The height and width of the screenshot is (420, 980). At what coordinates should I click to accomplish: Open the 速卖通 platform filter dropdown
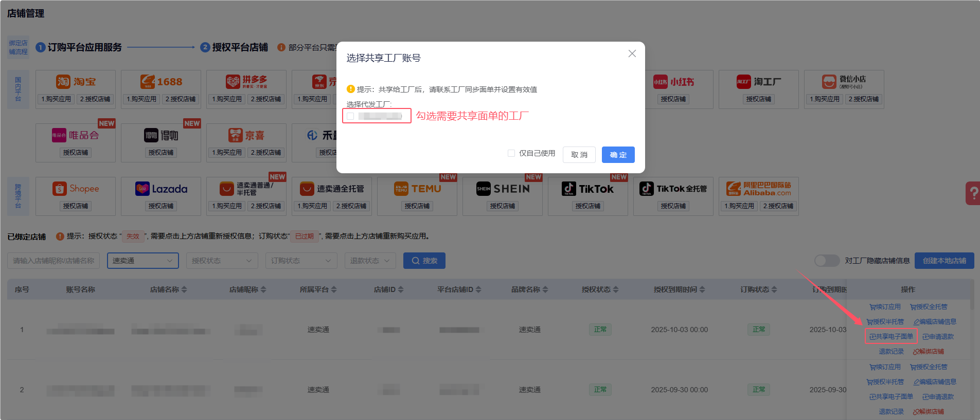click(x=143, y=261)
